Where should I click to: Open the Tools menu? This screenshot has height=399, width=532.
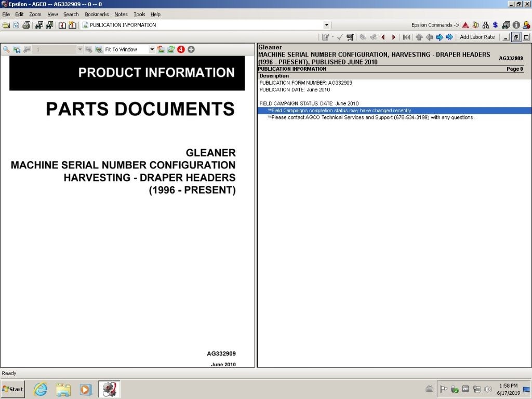pos(139,14)
